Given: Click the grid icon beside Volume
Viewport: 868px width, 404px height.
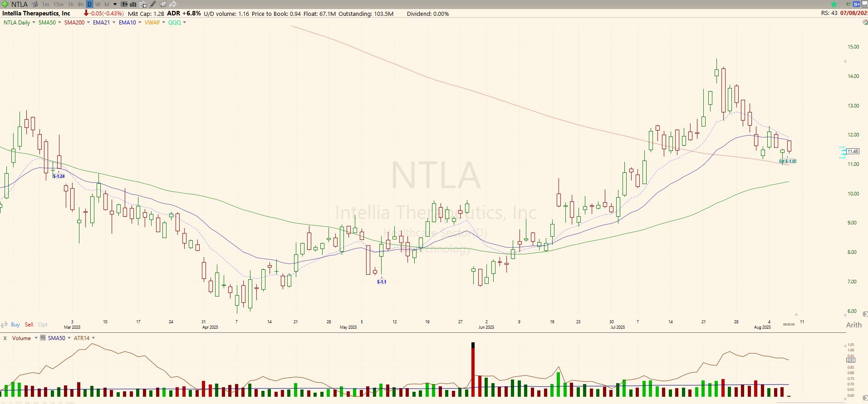Looking at the screenshot, I should click(43, 338).
